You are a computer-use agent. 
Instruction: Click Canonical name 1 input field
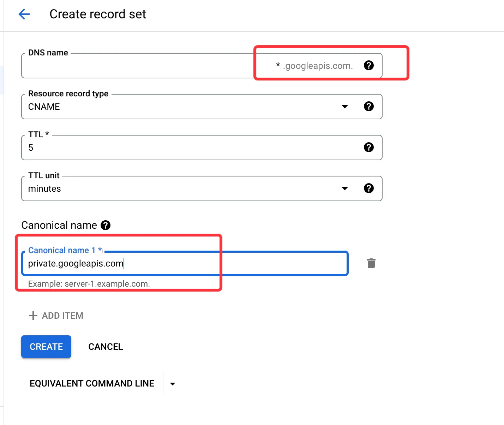[185, 263]
